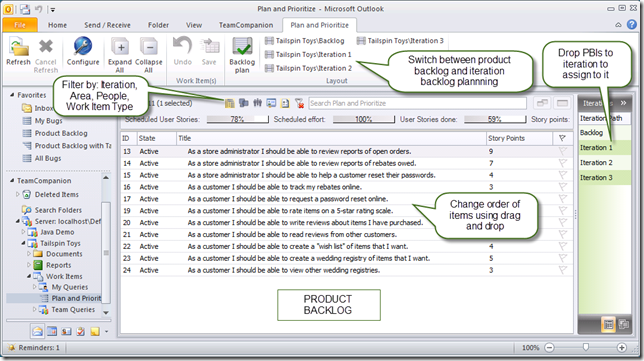Switch layout to Tailspin Toys\Iteration 2

point(308,68)
